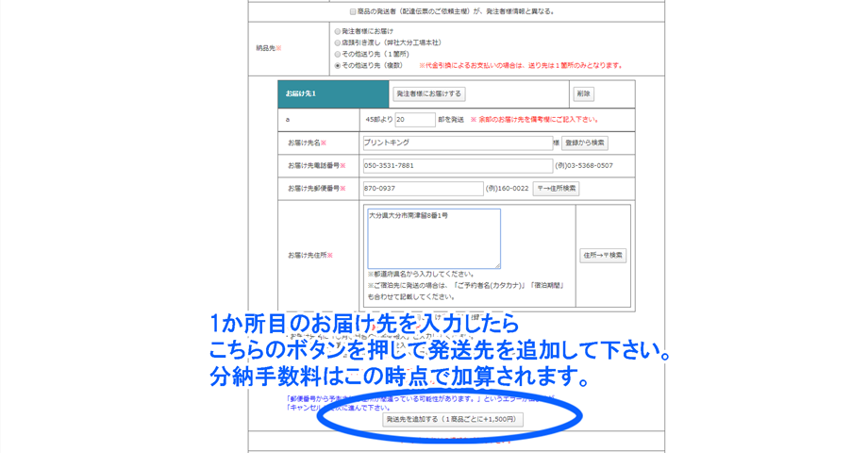Click the phone number field 050-3531-7881
The image size is (868, 453).
pyautogui.click(x=458, y=165)
